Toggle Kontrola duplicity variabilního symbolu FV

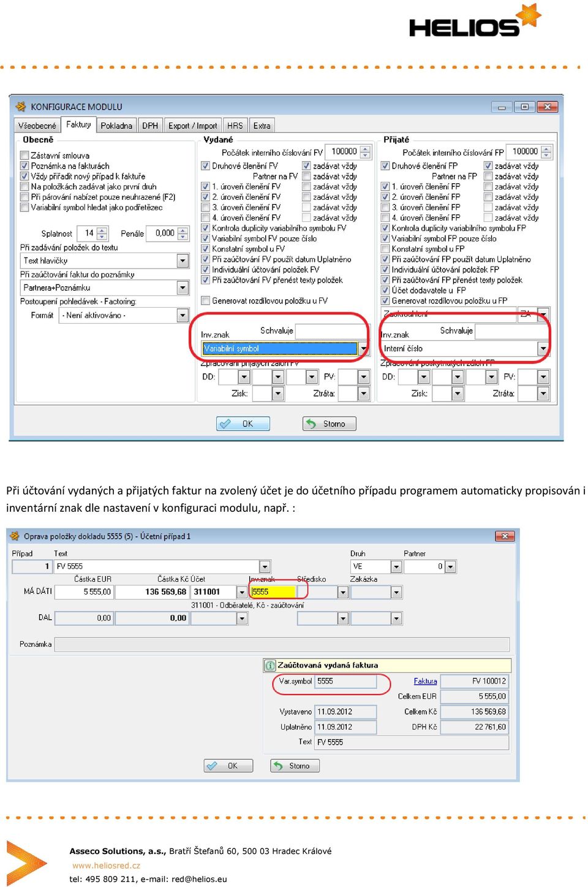point(206,228)
